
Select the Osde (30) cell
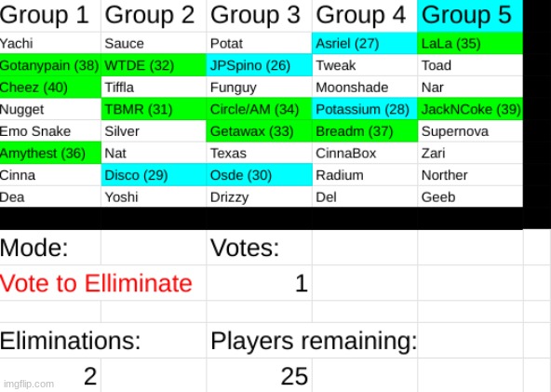pyautogui.click(x=259, y=175)
